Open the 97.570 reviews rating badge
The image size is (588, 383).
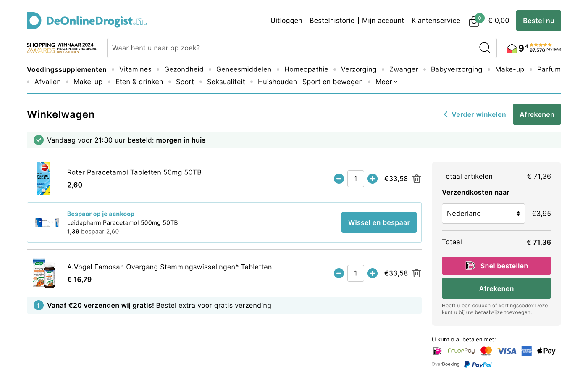534,48
